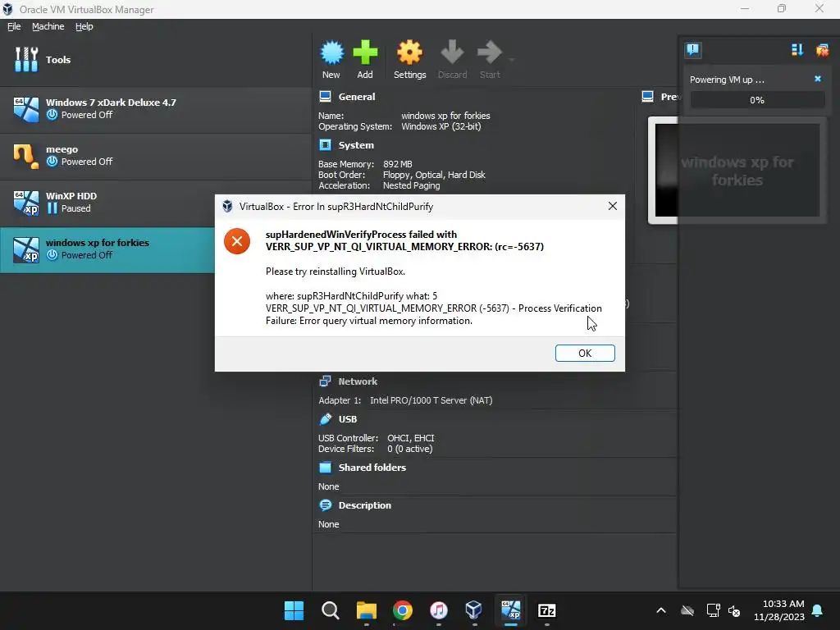Click the System chip icon

click(325, 145)
